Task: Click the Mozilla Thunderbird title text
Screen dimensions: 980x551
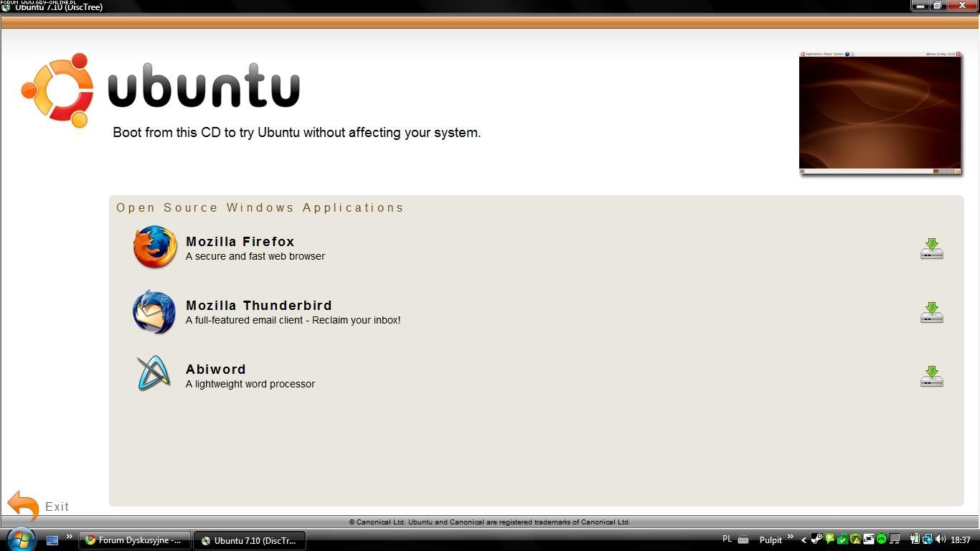Action: coord(258,306)
